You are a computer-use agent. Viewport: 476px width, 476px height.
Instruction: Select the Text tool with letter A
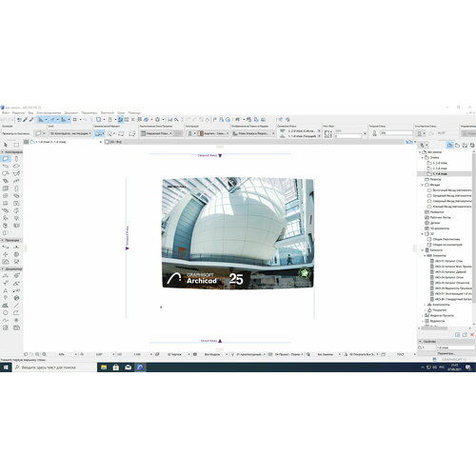coord(6,290)
